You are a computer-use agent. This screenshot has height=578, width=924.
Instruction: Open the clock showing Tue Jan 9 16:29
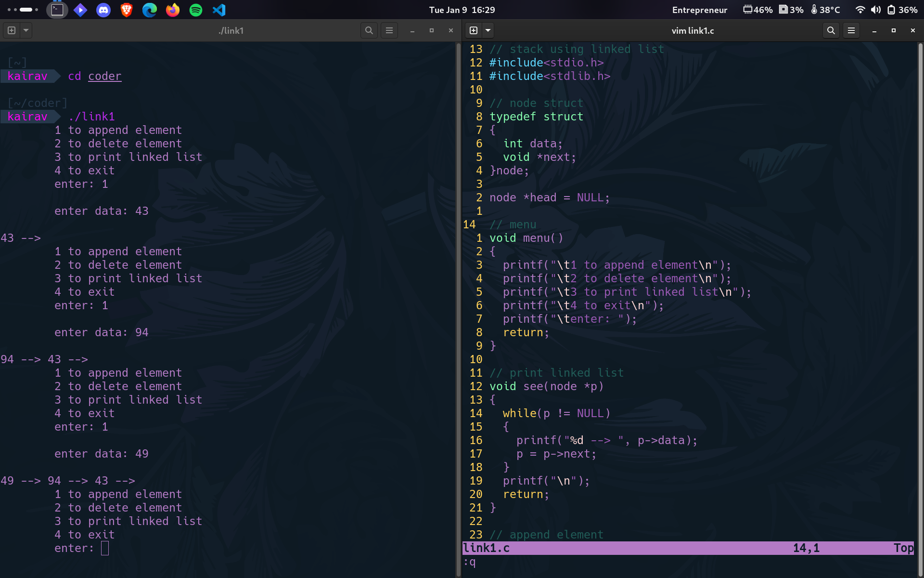[x=462, y=10]
